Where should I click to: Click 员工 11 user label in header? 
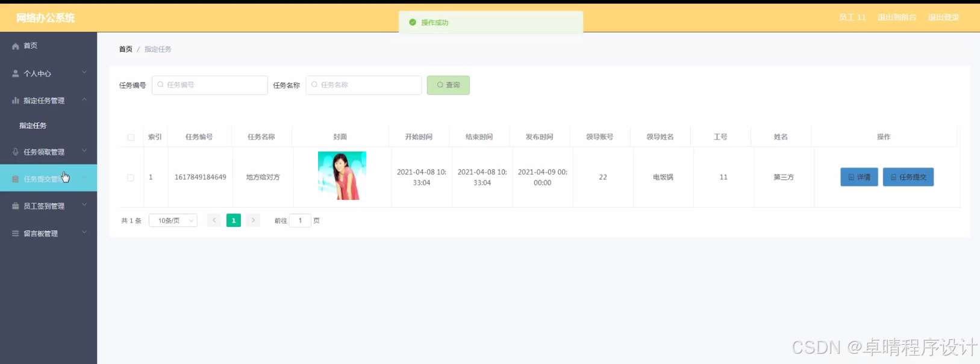(852, 17)
